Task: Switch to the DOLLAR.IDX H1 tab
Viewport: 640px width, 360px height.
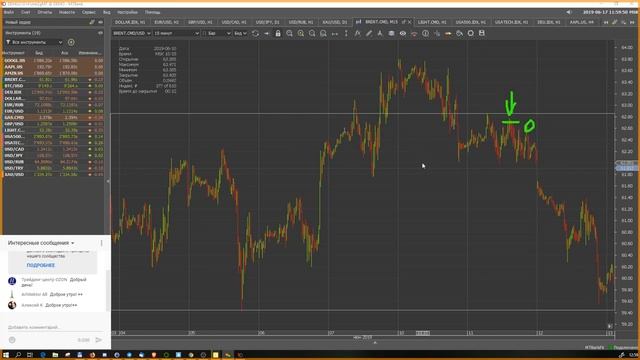Action: [130, 22]
